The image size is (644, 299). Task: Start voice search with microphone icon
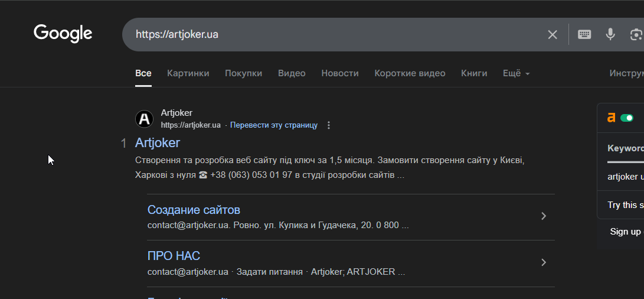pos(610,34)
